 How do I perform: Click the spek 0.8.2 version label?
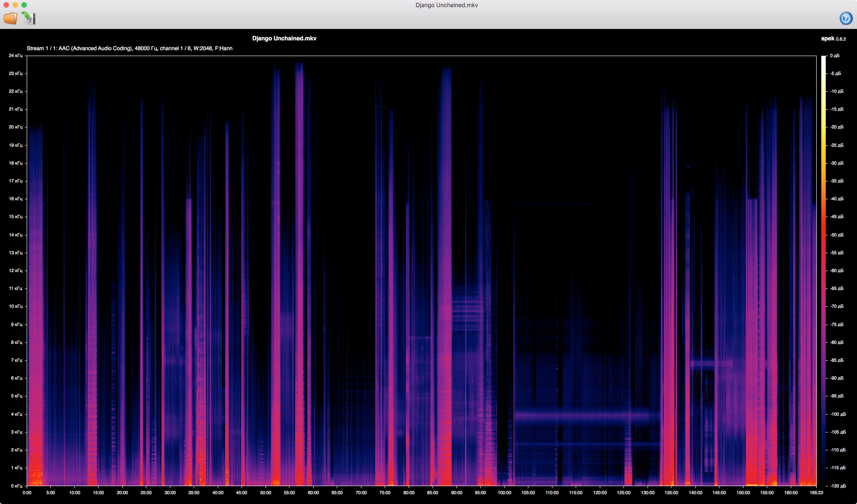pos(833,39)
